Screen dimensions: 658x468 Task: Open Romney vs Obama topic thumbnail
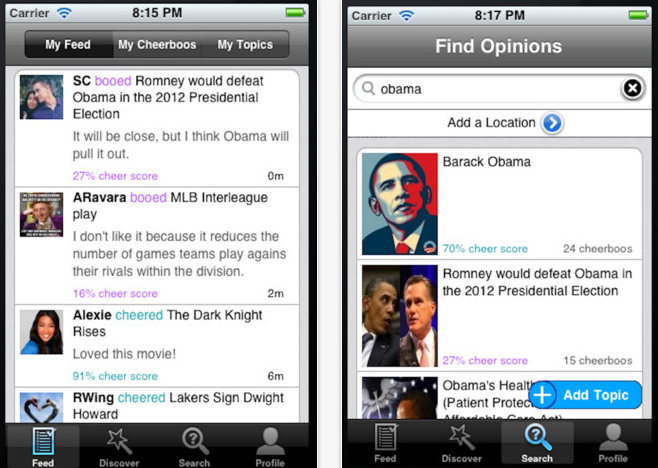(400, 316)
